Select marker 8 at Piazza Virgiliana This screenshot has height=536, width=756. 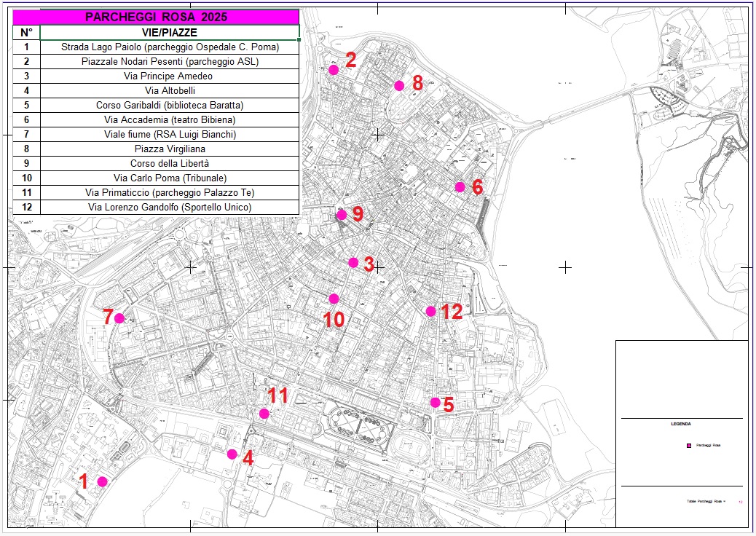399,84
